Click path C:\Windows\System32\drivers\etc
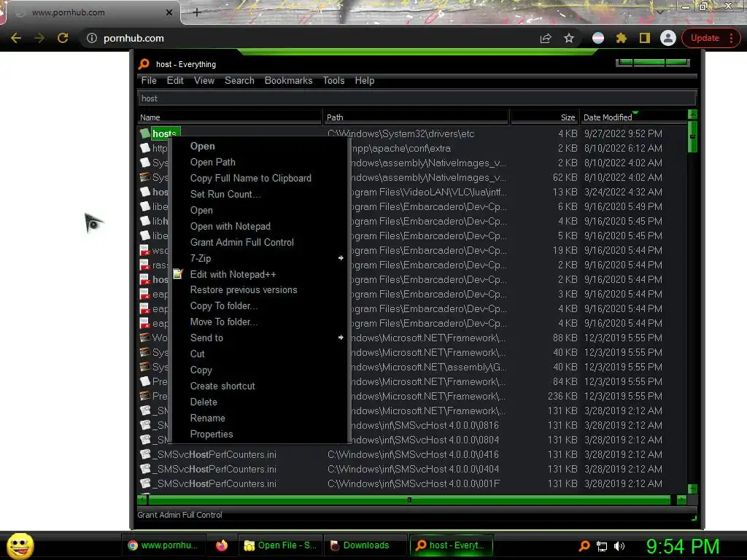Screen dimensions: 747x560 tap(400, 133)
